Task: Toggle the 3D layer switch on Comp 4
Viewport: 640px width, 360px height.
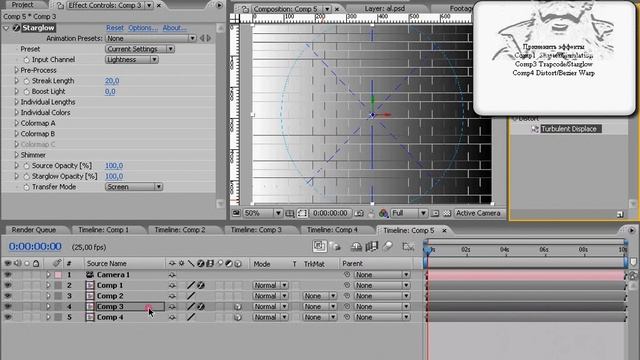Action: click(238, 317)
